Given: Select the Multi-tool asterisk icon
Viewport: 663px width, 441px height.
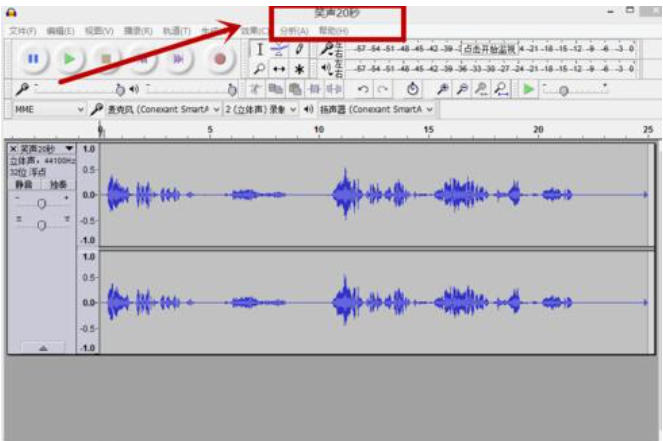Looking at the screenshot, I should pyautogui.click(x=299, y=69).
